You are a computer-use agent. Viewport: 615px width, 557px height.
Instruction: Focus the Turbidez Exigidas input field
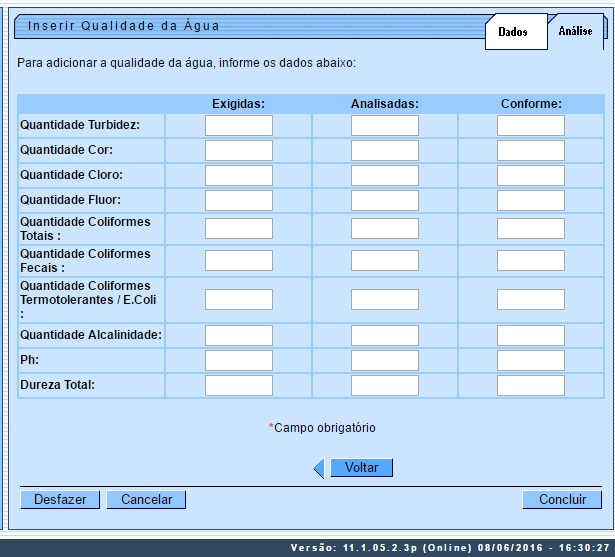point(238,126)
